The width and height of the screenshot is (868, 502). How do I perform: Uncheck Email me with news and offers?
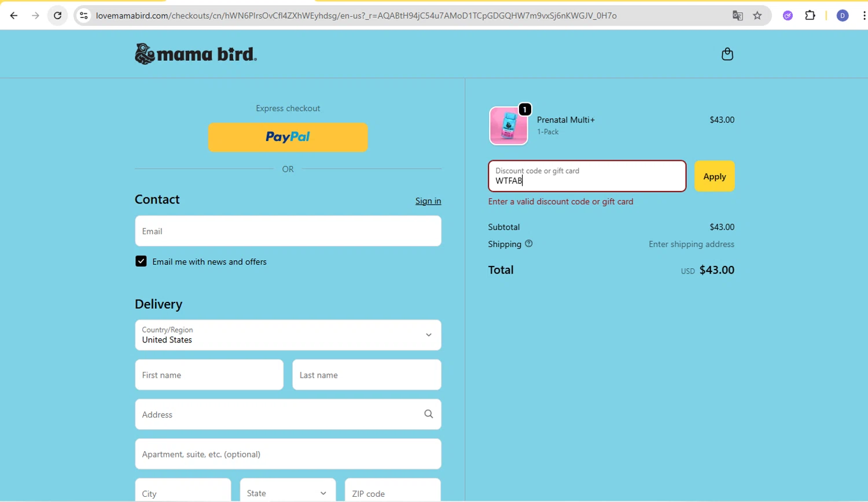click(x=141, y=261)
